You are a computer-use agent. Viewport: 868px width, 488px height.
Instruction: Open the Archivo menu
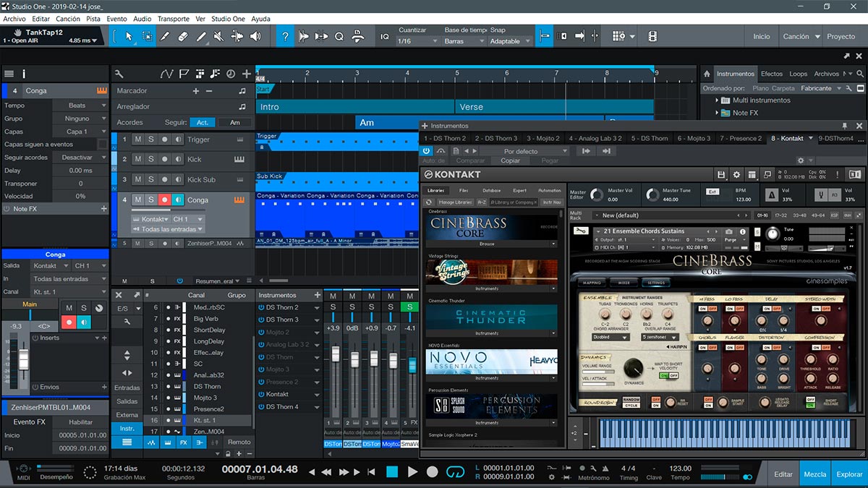coord(14,18)
